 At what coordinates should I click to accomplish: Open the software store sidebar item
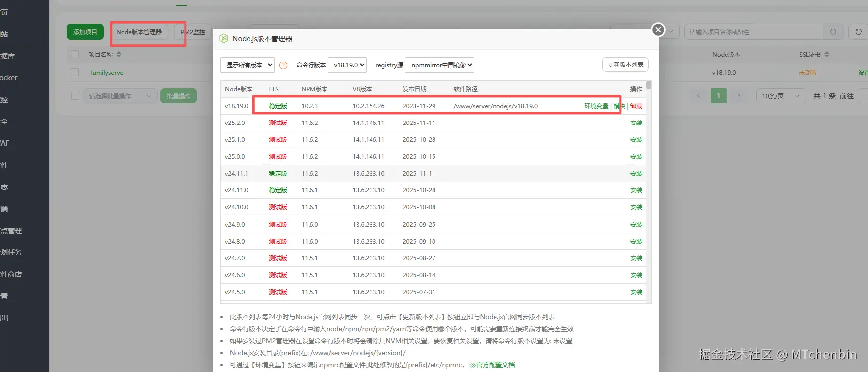pos(11,274)
